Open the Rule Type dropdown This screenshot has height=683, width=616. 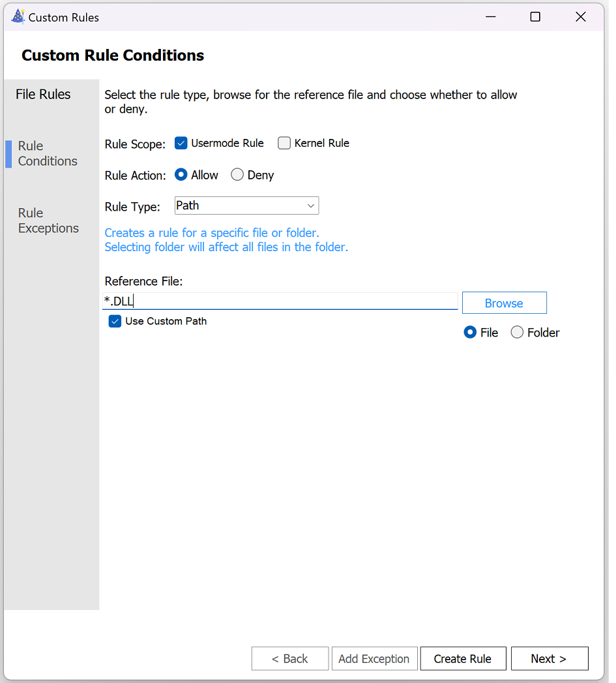tap(246, 205)
